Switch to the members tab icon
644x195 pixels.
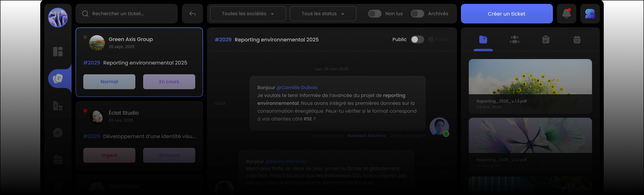pos(515,39)
